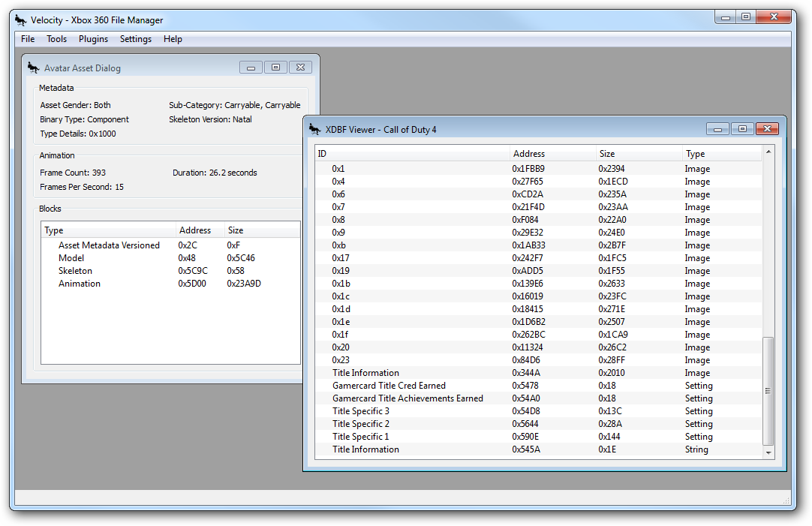Click the Blocks list Type column header
Screen dimensions: 812x526
109,230
